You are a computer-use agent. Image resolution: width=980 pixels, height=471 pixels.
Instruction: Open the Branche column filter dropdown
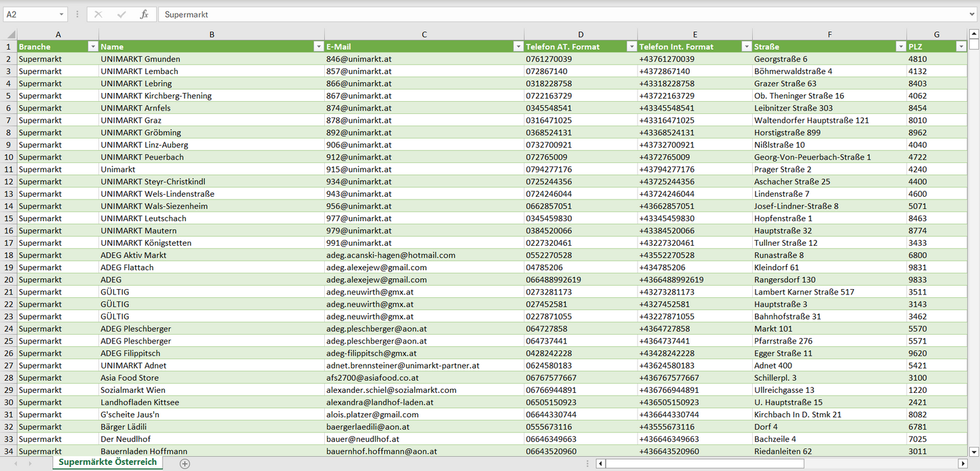tap(93, 47)
